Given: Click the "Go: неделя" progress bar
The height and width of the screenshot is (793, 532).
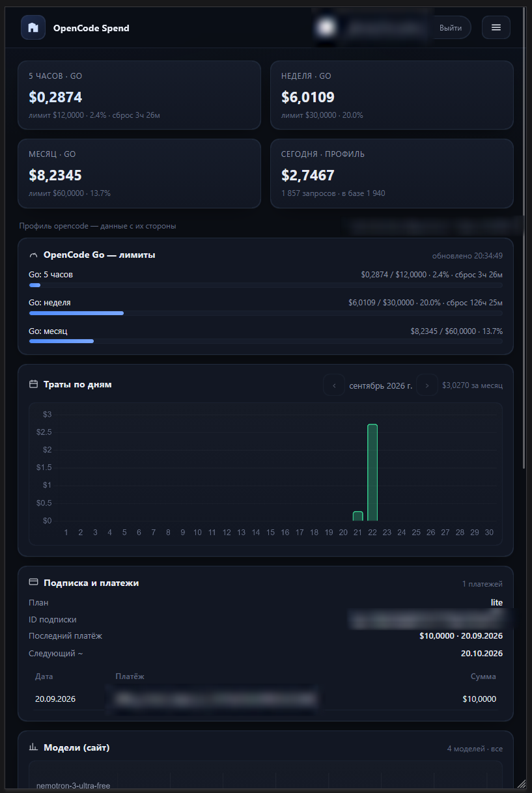Looking at the screenshot, I should click(x=266, y=313).
